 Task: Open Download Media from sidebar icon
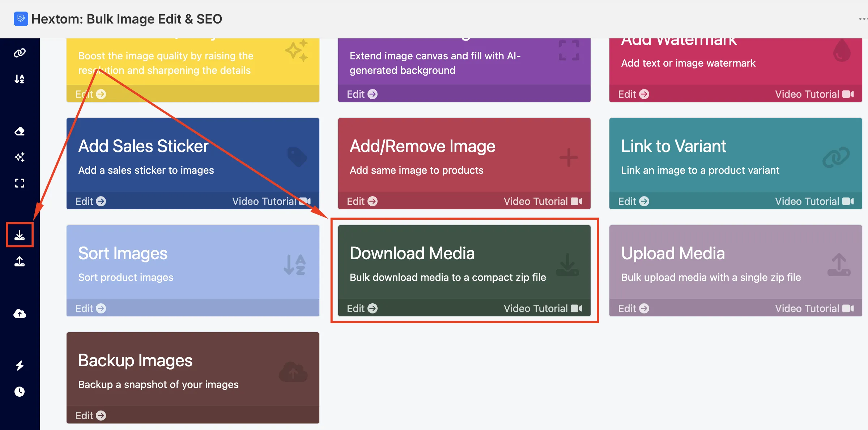pos(20,235)
